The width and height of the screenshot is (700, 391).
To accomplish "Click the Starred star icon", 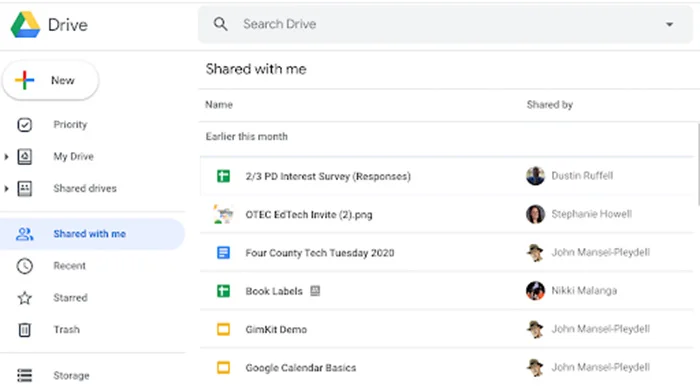I will [25, 298].
